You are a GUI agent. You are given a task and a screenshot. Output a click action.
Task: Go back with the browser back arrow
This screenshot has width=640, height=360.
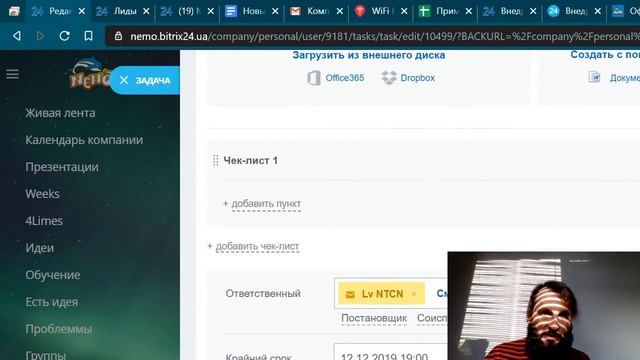[x=16, y=36]
